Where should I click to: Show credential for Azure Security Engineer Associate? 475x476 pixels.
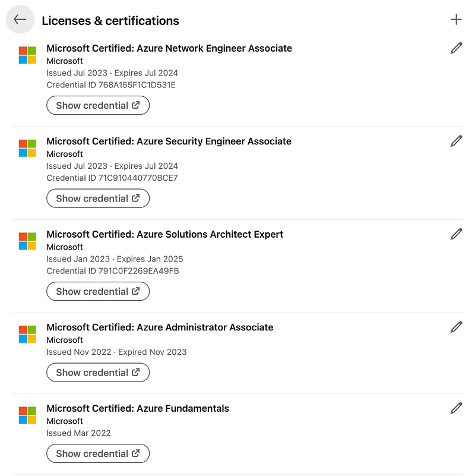tap(98, 198)
